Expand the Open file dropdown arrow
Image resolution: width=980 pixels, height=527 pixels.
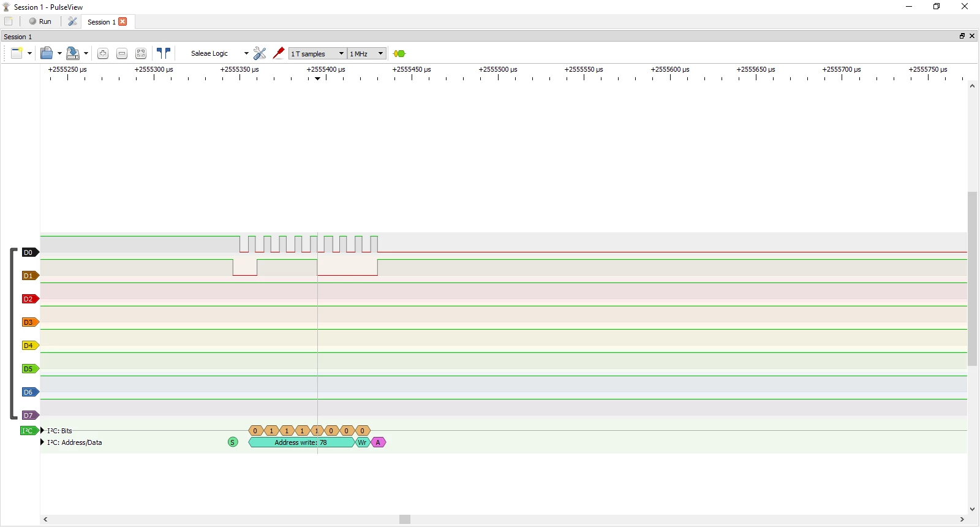tap(59, 53)
